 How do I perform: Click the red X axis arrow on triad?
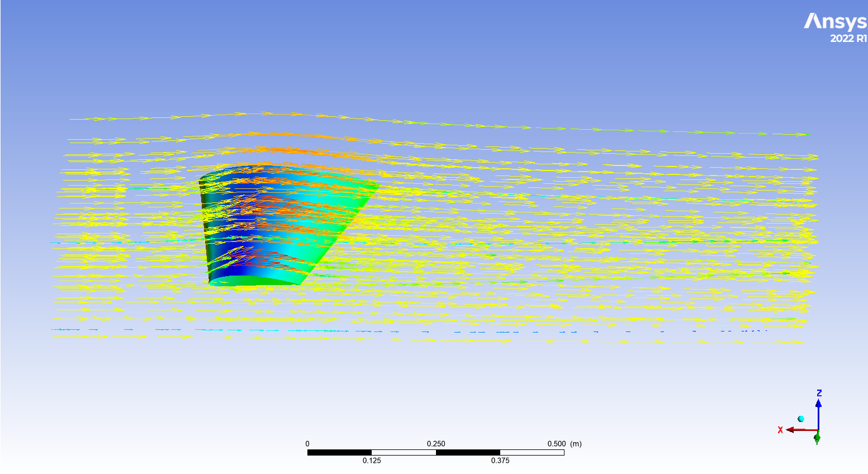click(790, 429)
